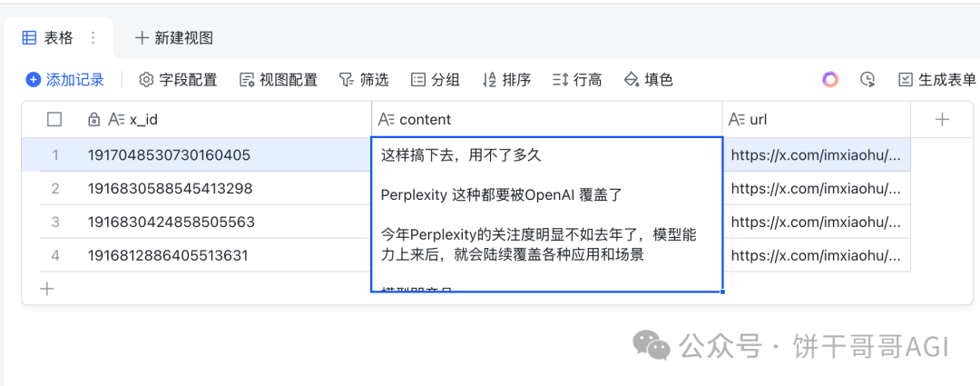This screenshot has width=980, height=386.
Task: Open the 排序 sort option
Action: click(507, 79)
